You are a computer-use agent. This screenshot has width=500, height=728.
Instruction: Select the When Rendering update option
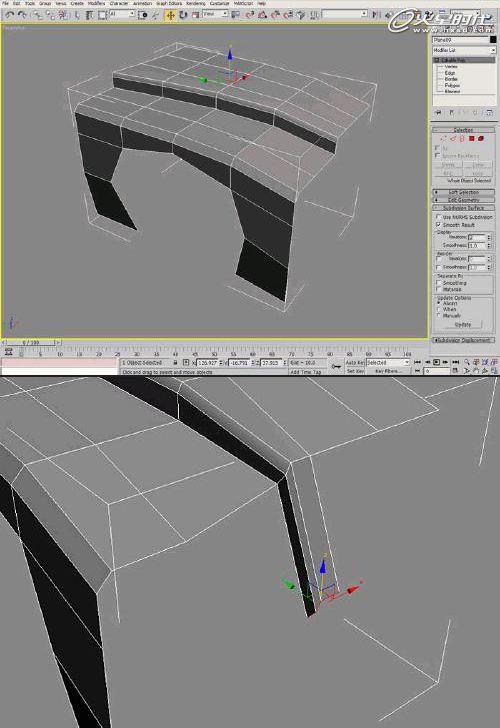tap(438, 309)
